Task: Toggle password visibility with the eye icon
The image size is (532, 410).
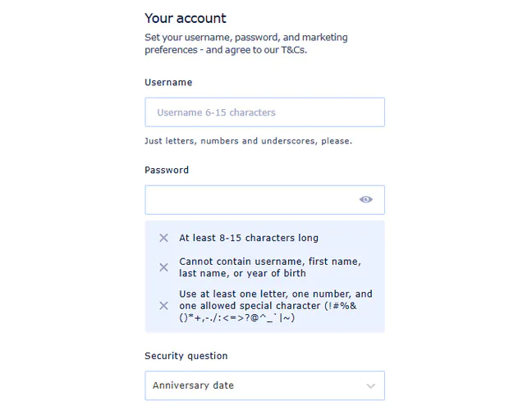Action: pyautogui.click(x=366, y=199)
